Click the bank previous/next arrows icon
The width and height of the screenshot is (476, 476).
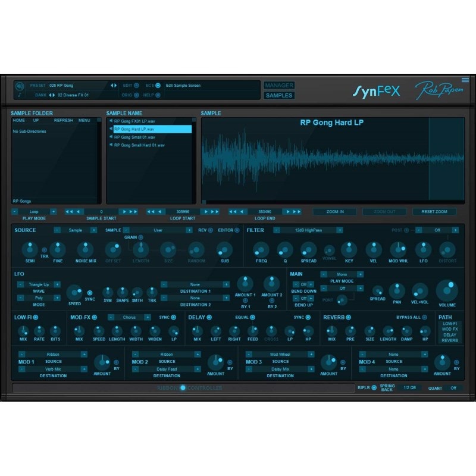(52, 95)
